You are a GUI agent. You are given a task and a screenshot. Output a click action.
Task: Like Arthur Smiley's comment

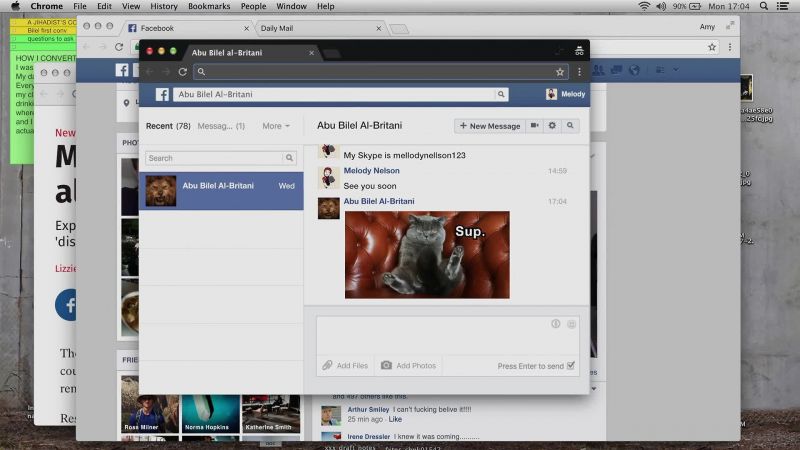(395, 419)
